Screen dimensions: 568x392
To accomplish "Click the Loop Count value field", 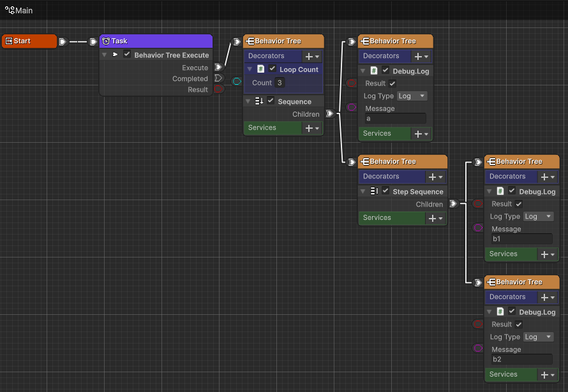I will click(x=280, y=83).
